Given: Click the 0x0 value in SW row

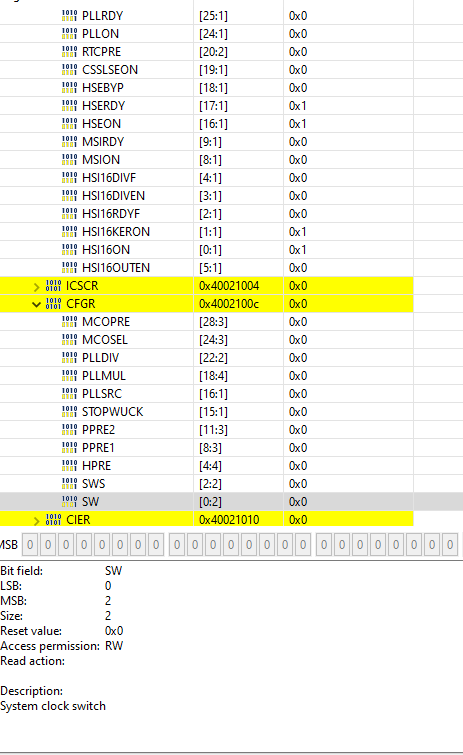Looking at the screenshot, I should [298, 502].
